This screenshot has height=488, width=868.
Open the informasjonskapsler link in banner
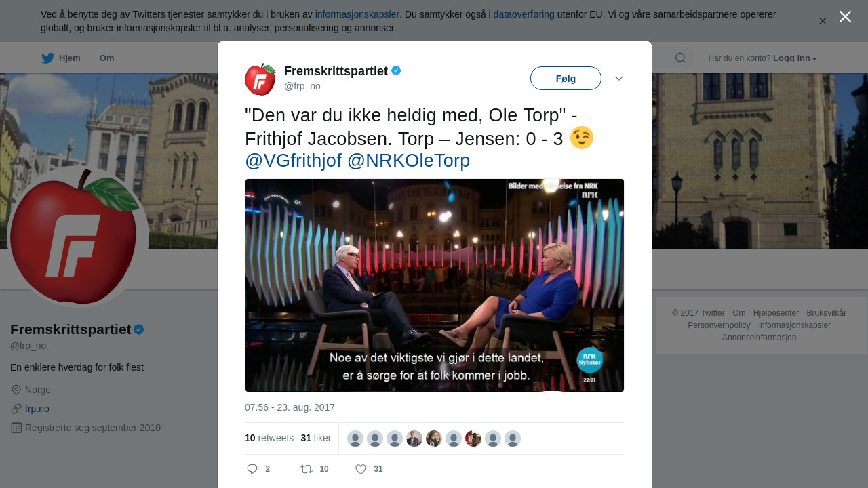(x=357, y=14)
